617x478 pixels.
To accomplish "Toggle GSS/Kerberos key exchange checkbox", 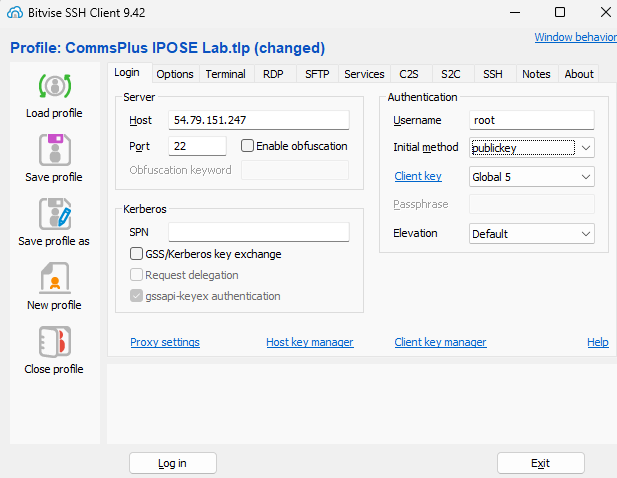I will [136, 254].
